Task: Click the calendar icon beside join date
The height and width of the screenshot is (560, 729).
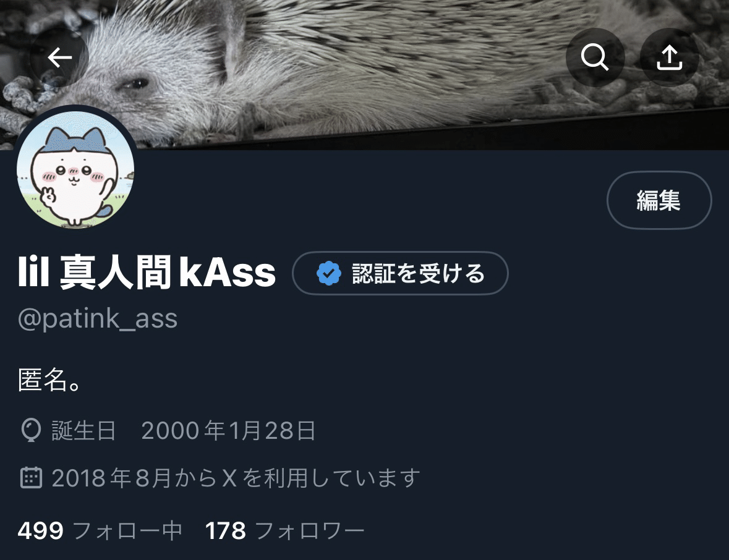Action: tap(31, 478)
